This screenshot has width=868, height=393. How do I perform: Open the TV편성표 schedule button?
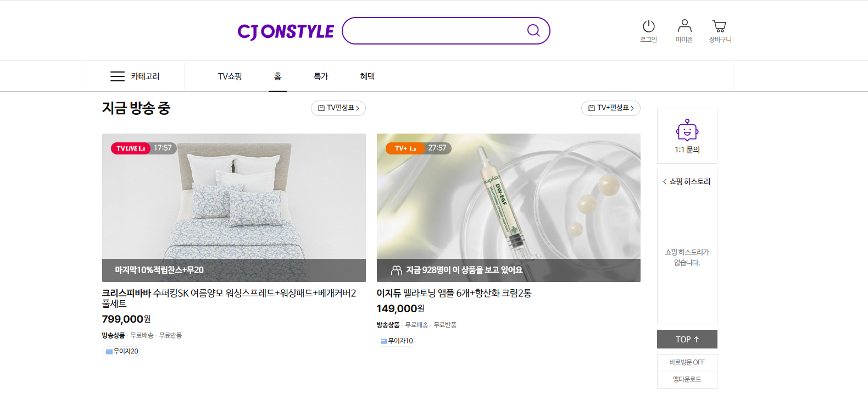[x=338, y=108]
